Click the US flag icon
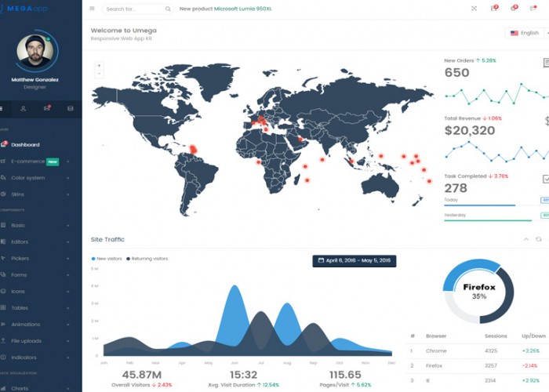 pyautogui.click(x=514, y=33)
